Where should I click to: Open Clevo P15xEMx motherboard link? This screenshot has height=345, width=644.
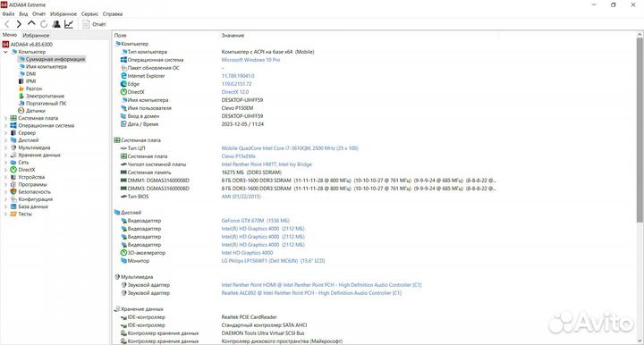point(238,156)
